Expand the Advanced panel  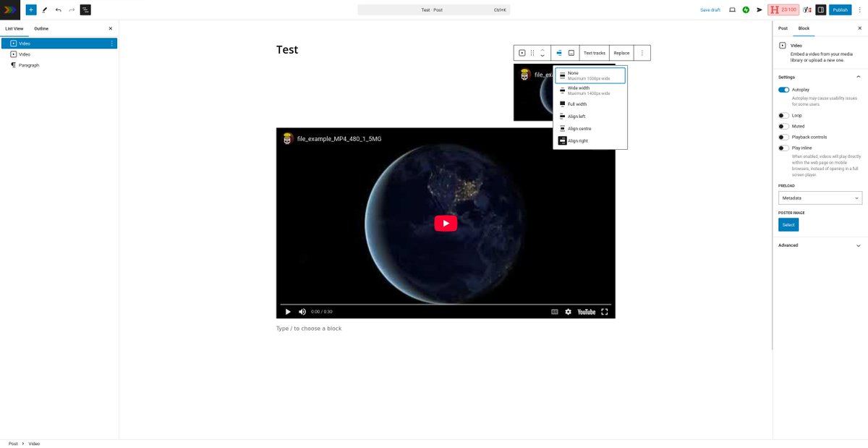[x=820, y=245]
